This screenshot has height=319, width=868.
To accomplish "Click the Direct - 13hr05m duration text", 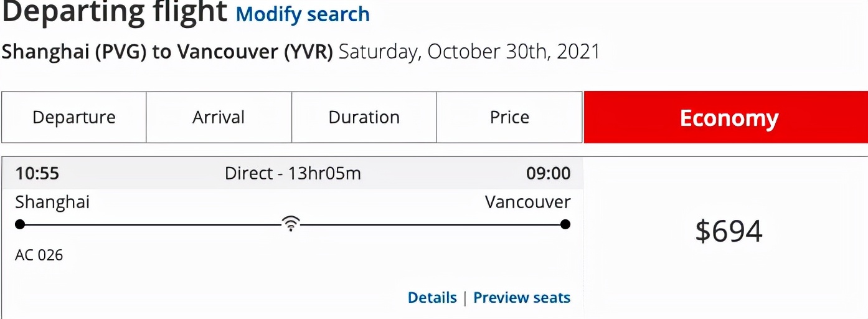I will click(x=293, y=173).
